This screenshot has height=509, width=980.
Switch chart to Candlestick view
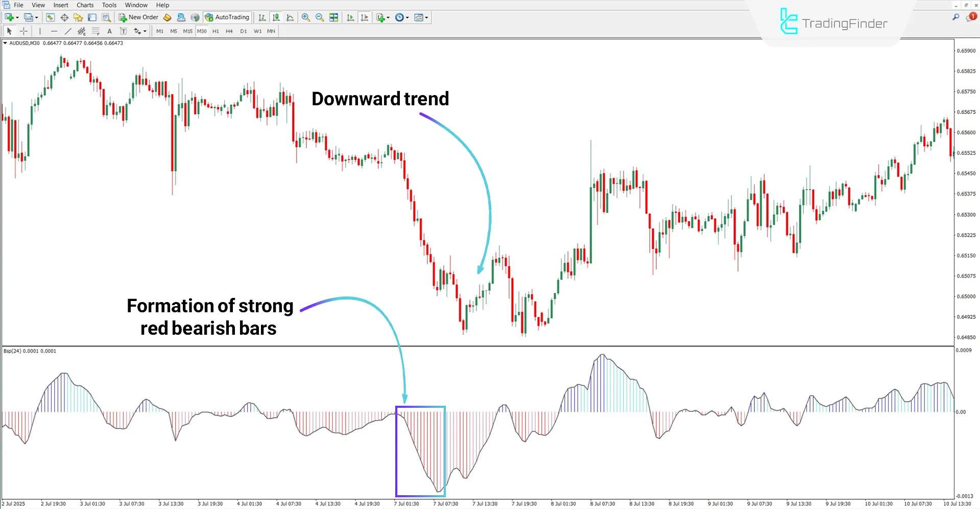[x=276, y=17]
